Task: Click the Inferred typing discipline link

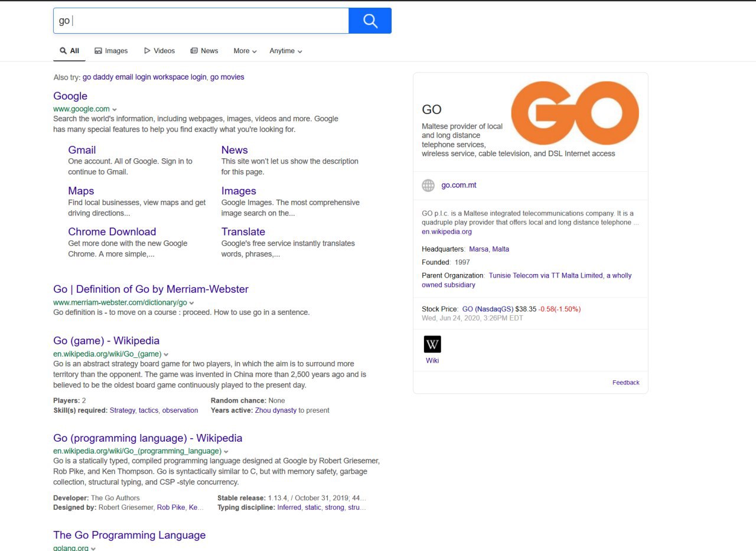Action: coord(289,507)
